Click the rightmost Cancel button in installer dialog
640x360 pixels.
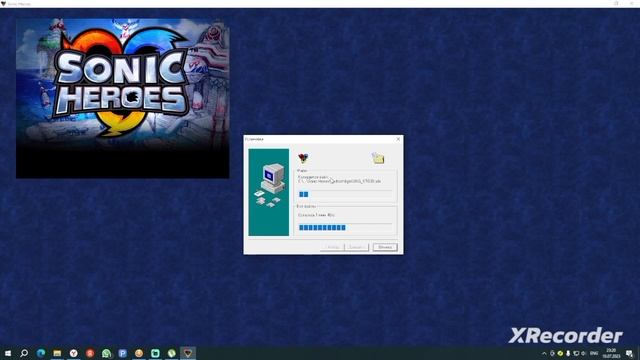[384, 247]
